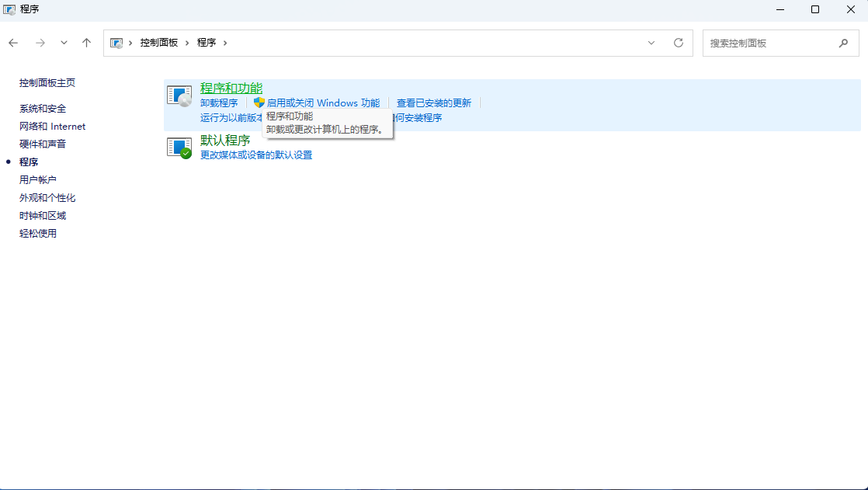Go to 外观和个性化 category

47,198
